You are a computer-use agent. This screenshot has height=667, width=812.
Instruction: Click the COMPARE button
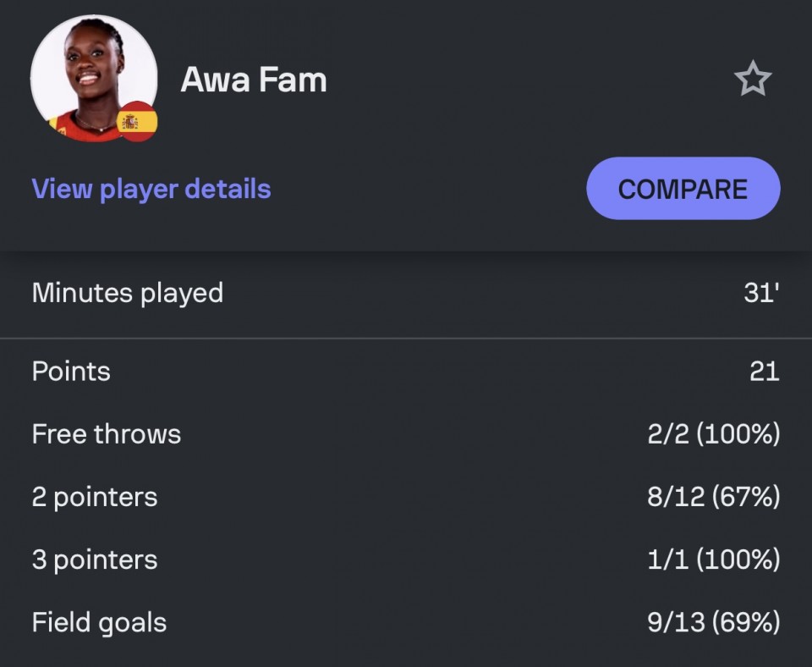point(683,188)
